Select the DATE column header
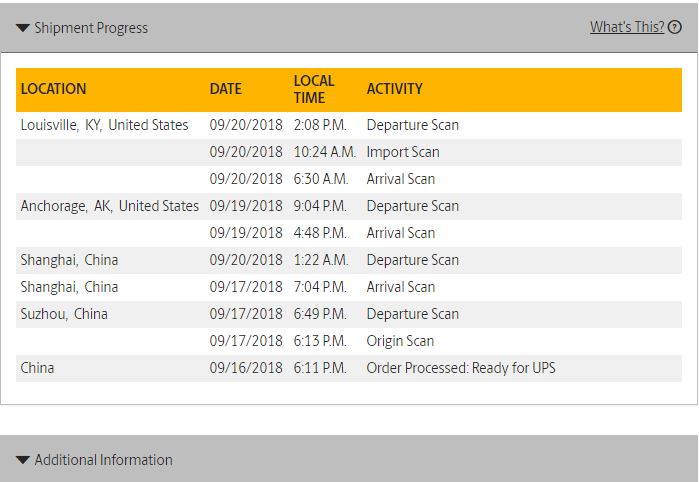This screenshot has width=699, height=482. [226, 89]
